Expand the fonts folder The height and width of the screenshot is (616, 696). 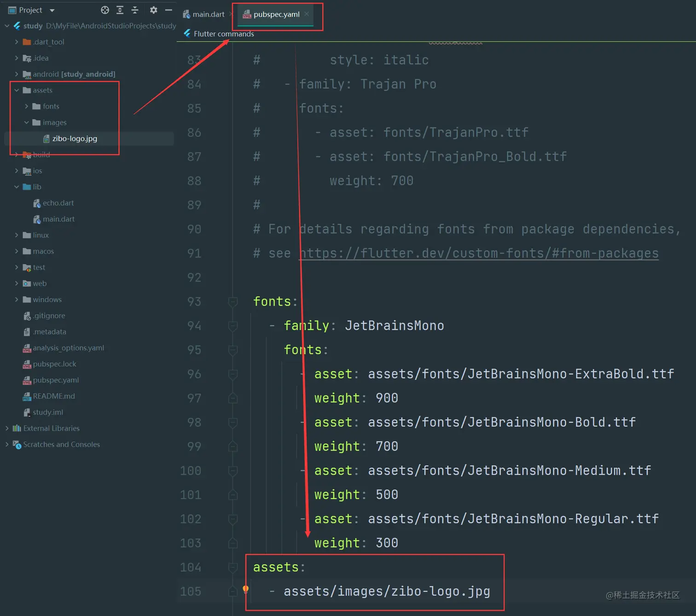pos(27,106)
